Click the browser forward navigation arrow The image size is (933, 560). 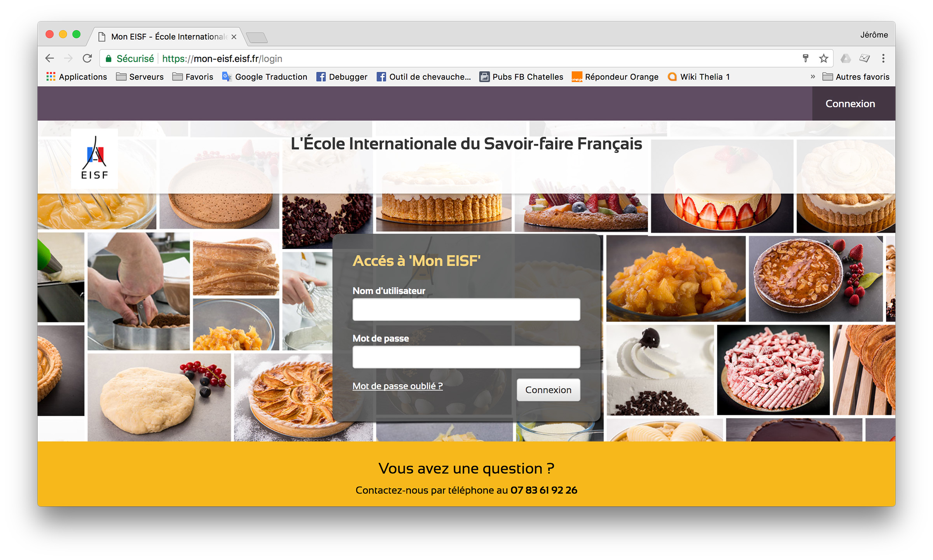pyautogui.click(x=66, y=59)
